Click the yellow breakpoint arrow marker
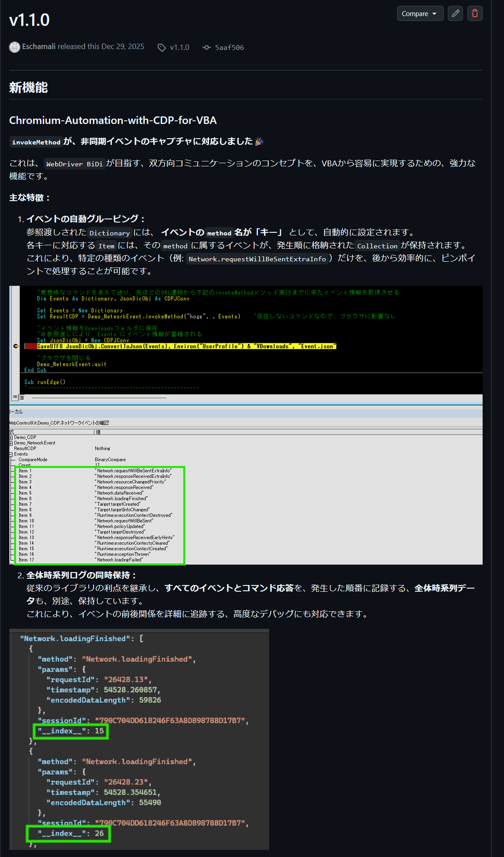 [x=16, y=346]
